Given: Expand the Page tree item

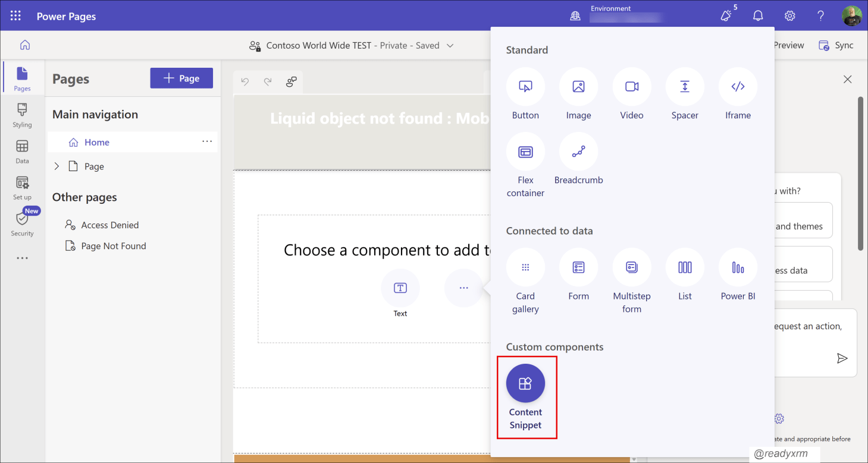Looking at the screenshot, I should coord(57,166).
